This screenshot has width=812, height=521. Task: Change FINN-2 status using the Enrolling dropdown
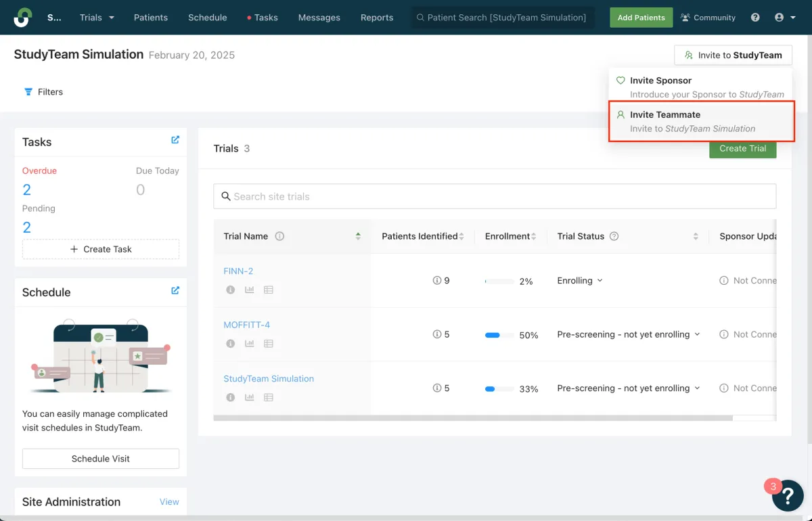[x=579, y=280]
